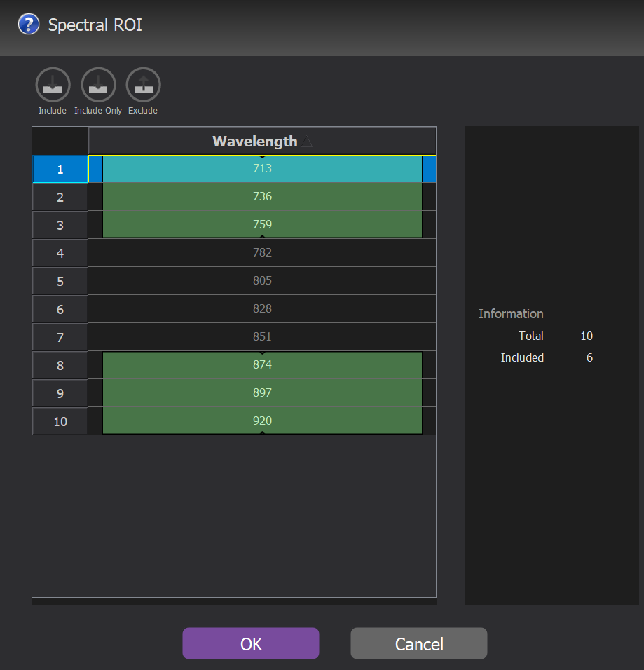Screen dimensions: 644x670
Task: Choose the 805 wavelength row
Action: 262,281
